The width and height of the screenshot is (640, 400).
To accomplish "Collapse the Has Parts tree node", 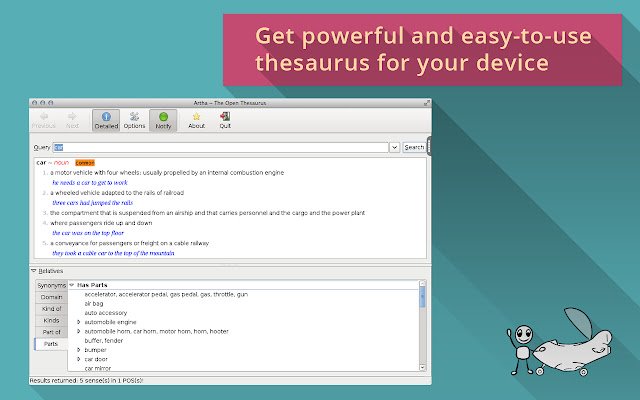I will (72, 285).
